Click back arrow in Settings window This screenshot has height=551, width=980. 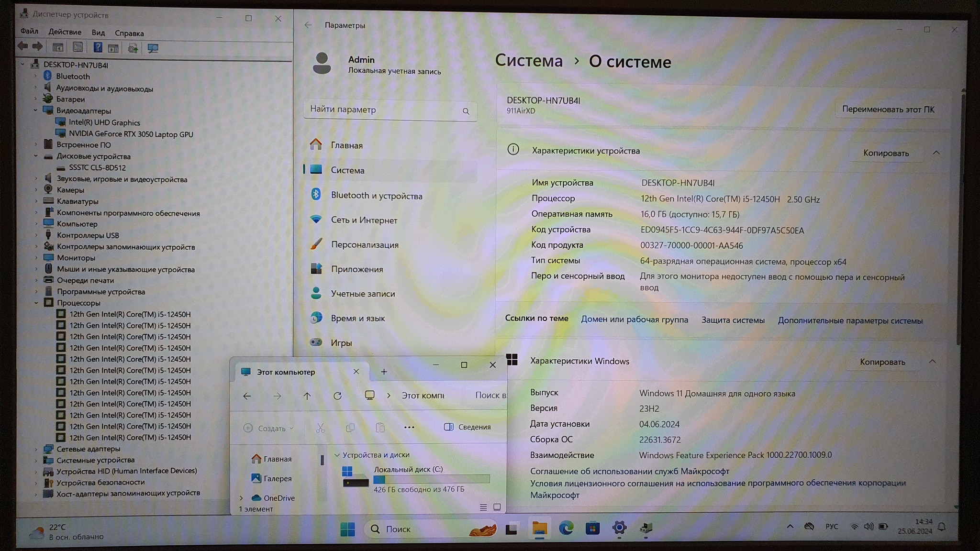pyautogui.click(x=308, y=25)
